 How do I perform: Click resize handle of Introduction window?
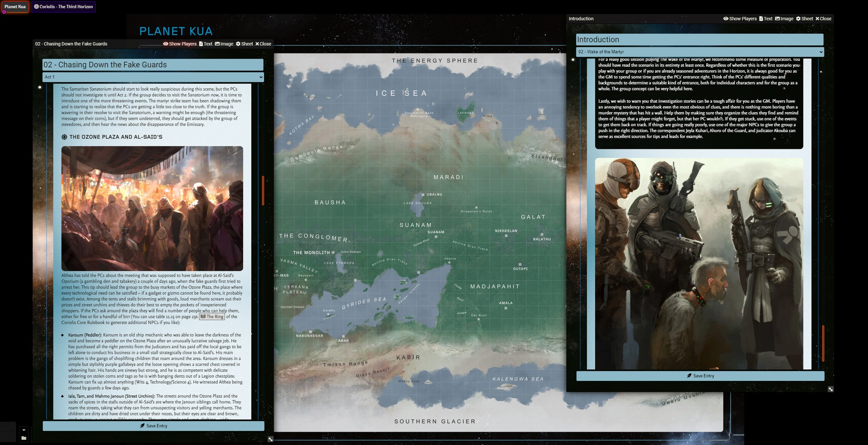point(831,389)
